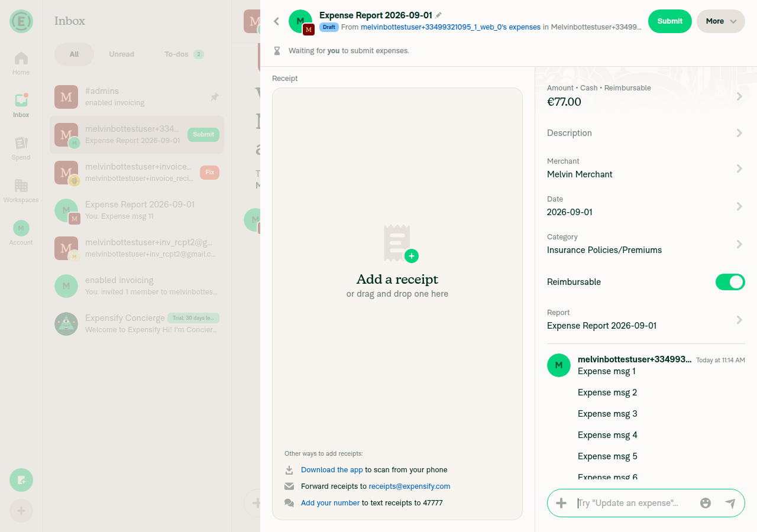Image resolution: width=757 pixels, height=532 pixels.
Task: Expand the Description row chevron
Action: (x=739, y=133)
